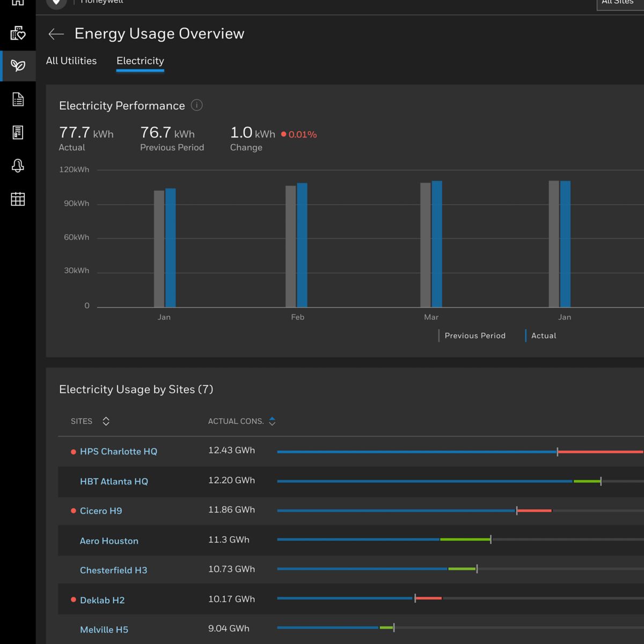Click the HPS Charlotte HQ consumption bar

coord(460,452)
